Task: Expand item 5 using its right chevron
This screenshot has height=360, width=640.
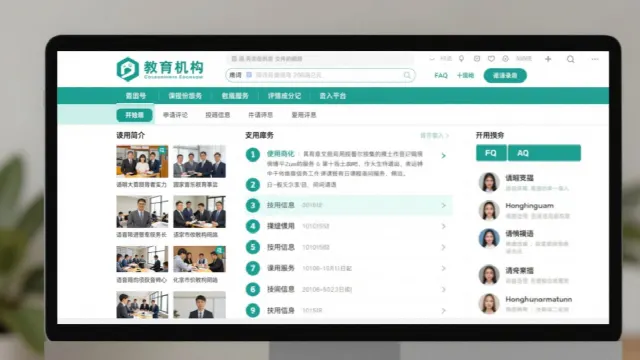Action: (443, 247)
